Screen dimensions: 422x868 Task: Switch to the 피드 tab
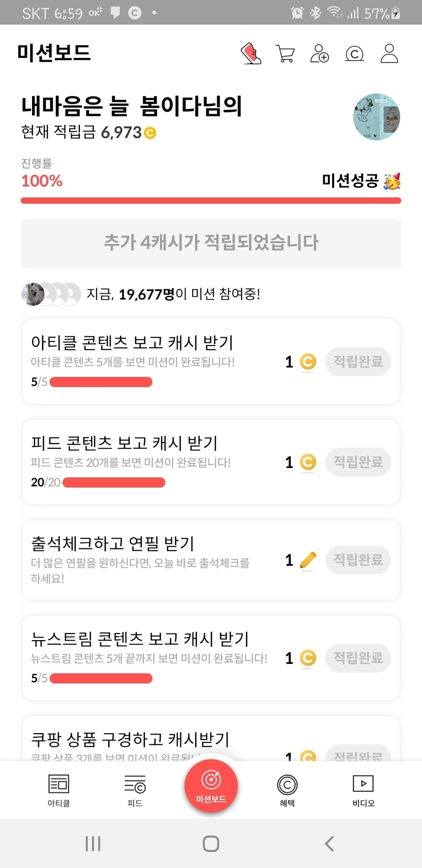[x=135, y=790]
